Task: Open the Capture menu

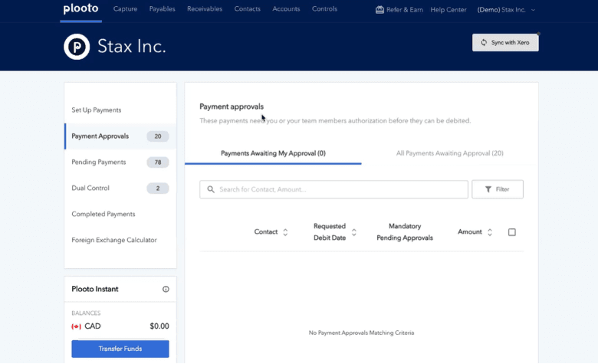Action: (125, 8)
